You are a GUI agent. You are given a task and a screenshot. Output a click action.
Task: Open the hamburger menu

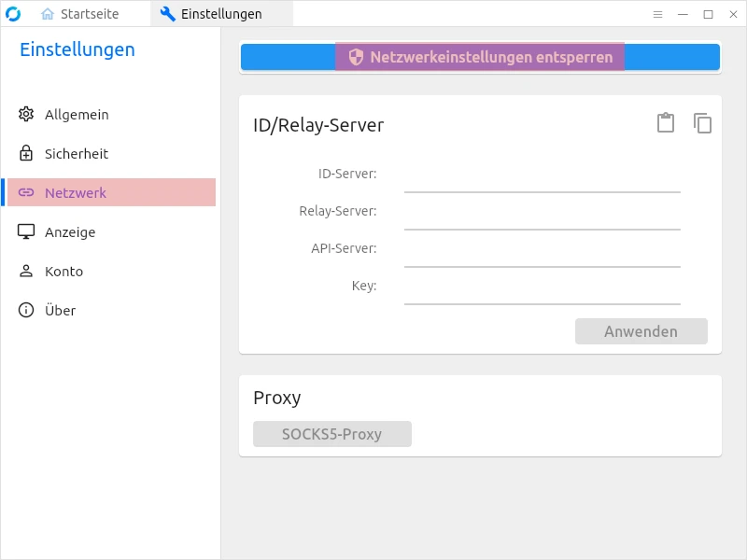657,14
